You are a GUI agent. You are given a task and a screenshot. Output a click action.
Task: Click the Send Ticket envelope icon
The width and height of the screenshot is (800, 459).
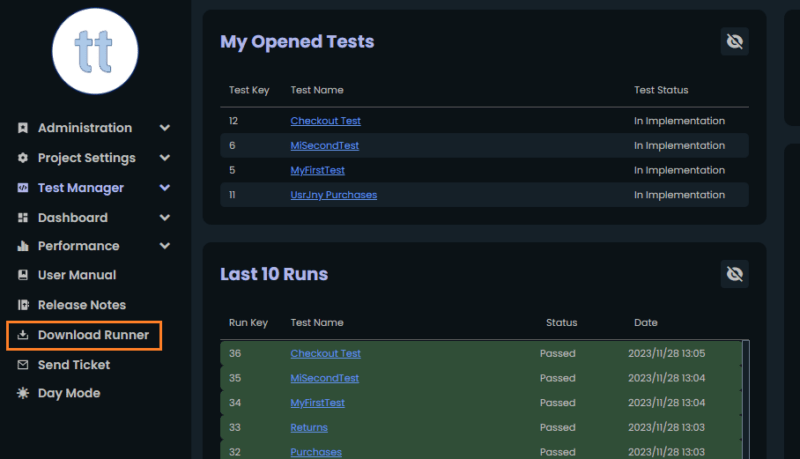tap(23, 365)
